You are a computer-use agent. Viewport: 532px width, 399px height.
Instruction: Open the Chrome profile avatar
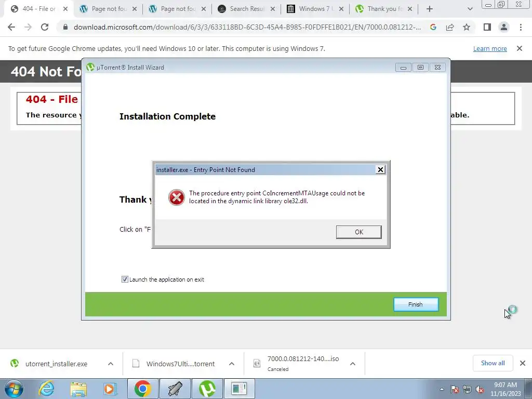click(504, 27)
